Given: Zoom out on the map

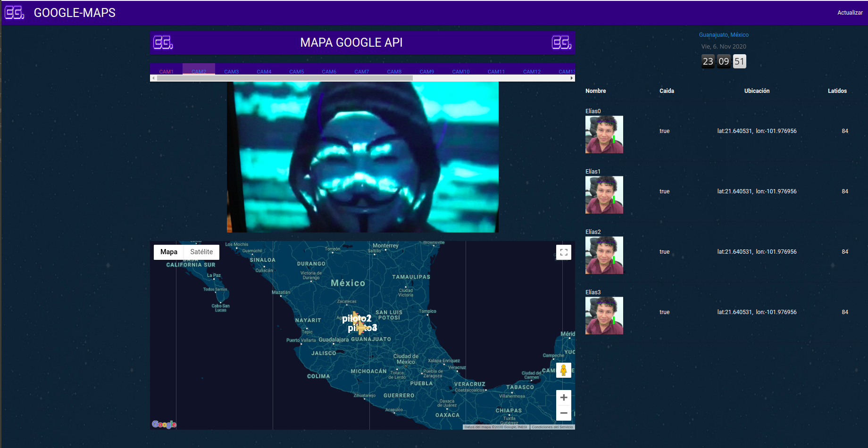Looking at the screenshot, I should tap(564, 413).
